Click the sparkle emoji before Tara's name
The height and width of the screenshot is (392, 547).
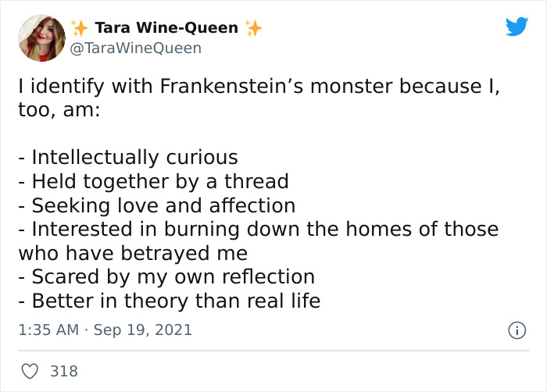[80, 28]
